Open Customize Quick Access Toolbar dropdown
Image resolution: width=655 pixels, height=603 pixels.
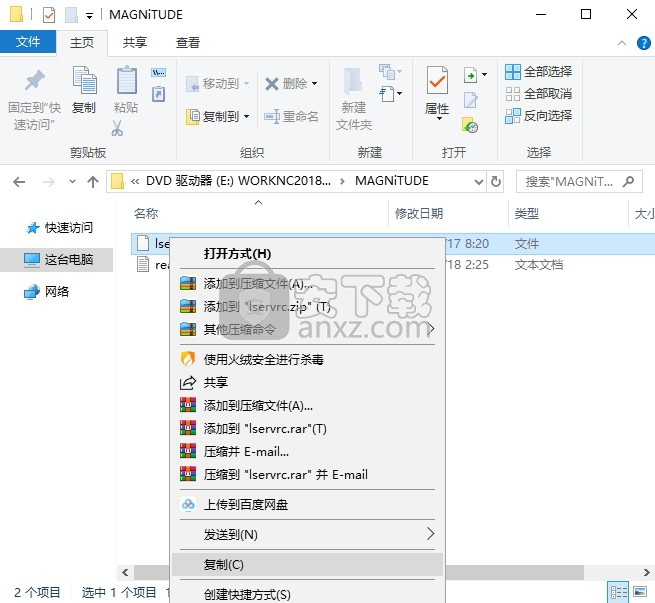[89, 16]
